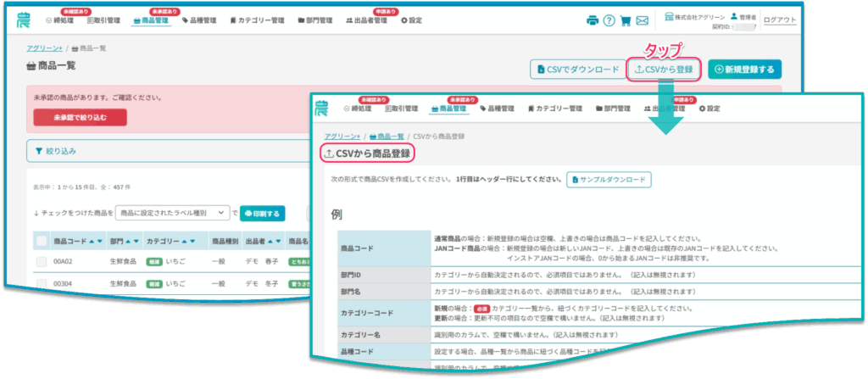Click the envelope mail icon in header
The height and width of the screenshot is (379, 868).
point(643,20)
